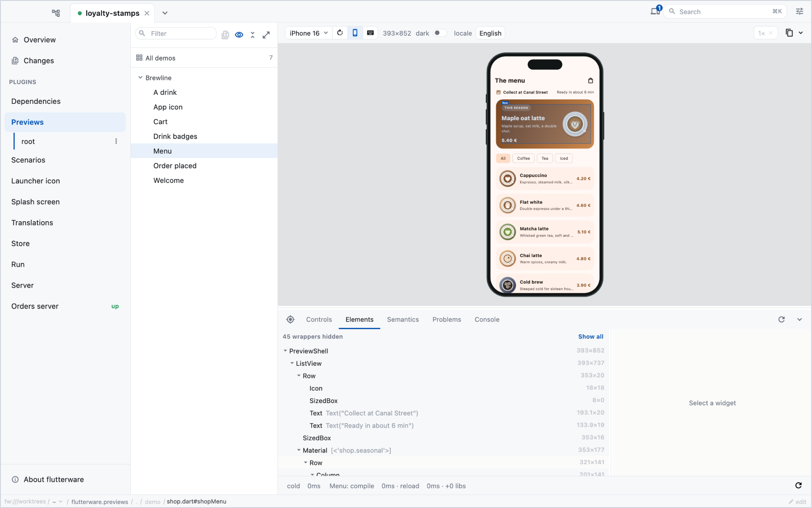The image size is (812, 508).
Task: Open the three-dot menu next to root
Action: tap(116, 141)
